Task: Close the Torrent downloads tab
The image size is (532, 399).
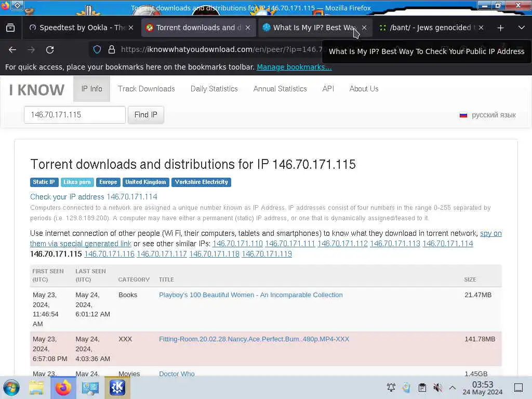Action: (248, 28)
